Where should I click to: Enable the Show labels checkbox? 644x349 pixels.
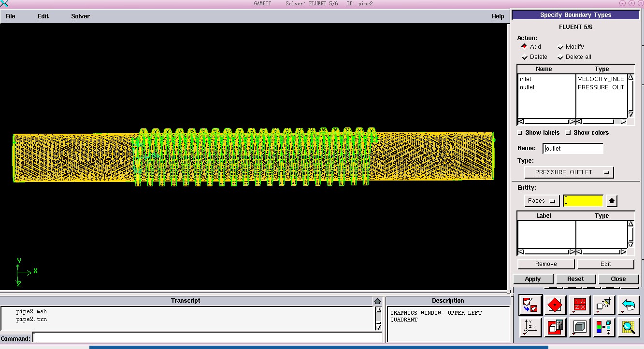pyautogui.click(x=520, y=133)
